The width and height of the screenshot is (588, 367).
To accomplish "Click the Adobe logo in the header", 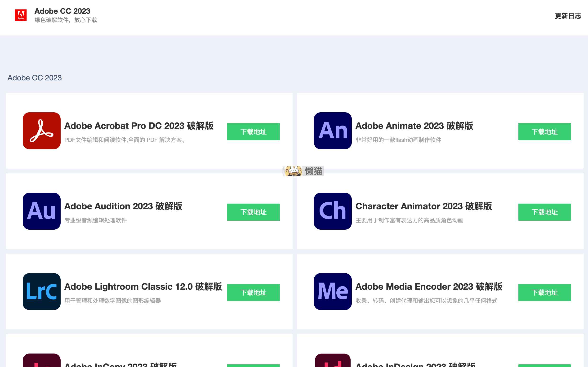I will point(21,15).
